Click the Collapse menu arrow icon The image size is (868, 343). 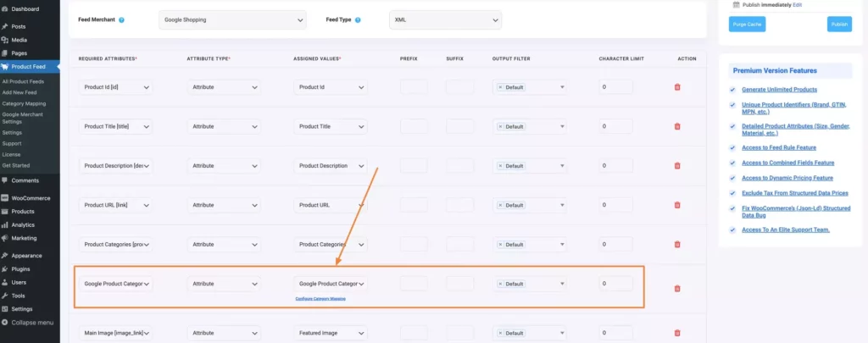coord(5,323)
